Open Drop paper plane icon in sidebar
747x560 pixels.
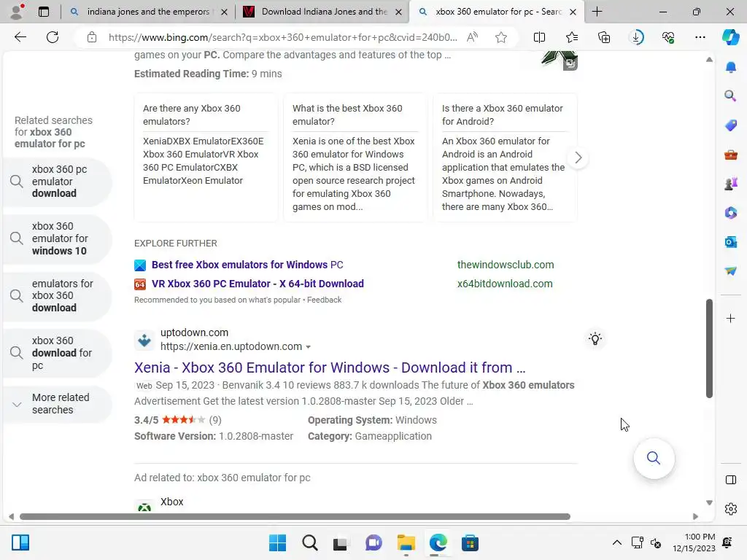pyautogui.click(x=731, y=271)
